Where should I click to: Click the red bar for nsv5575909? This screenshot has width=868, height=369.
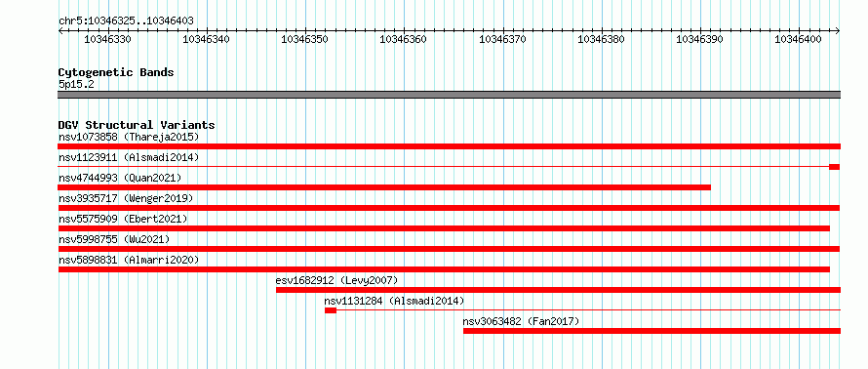point(444,228)
